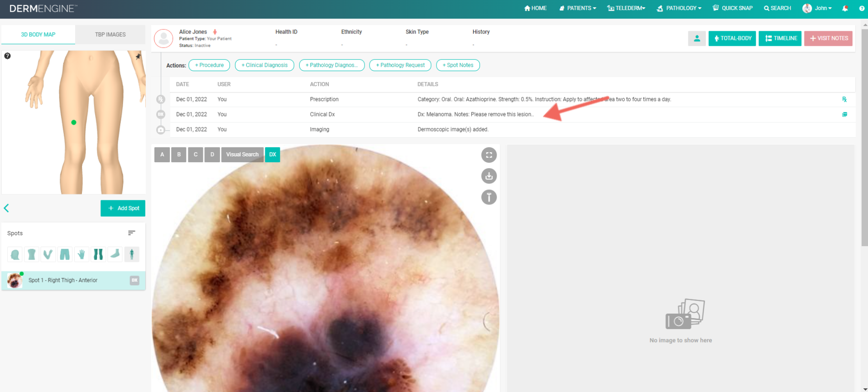Click the Add Spot button
Image resolution: width=868 pixels, height=392 pixels.
[123, 208]
